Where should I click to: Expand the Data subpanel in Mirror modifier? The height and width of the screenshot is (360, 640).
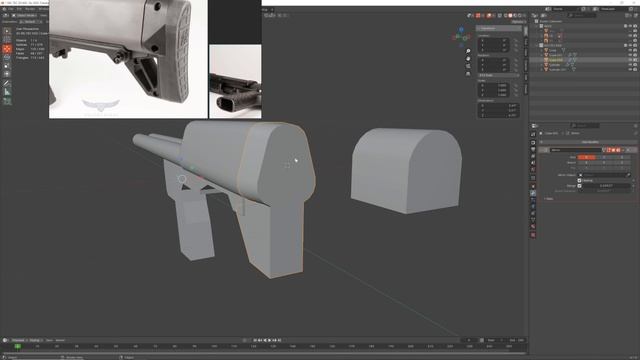(x=549, y=199)
